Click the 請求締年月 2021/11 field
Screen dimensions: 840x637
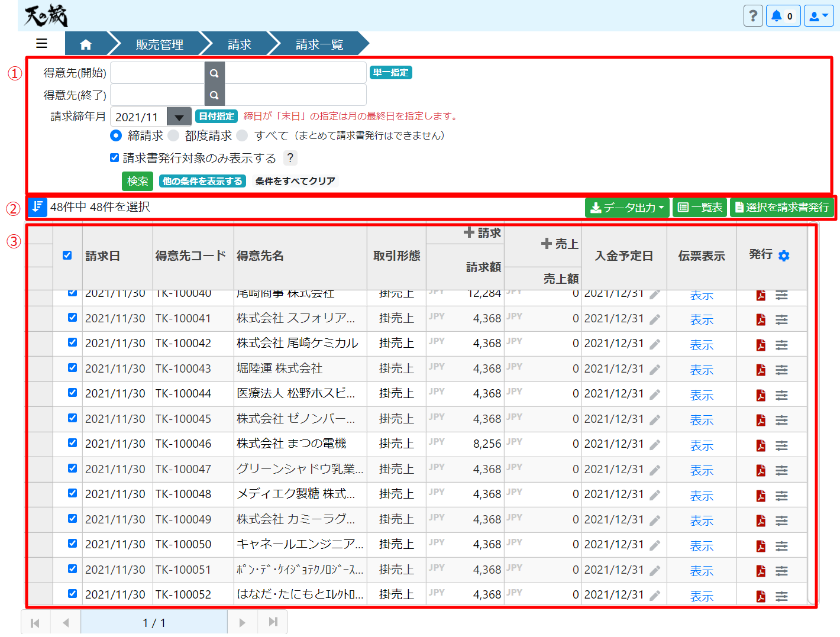(x=139, y=117)
